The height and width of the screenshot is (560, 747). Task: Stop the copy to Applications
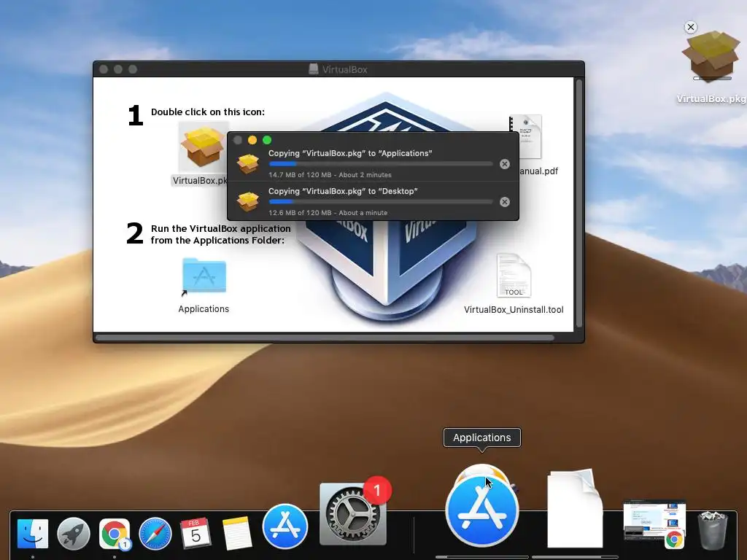coord(505,164)
